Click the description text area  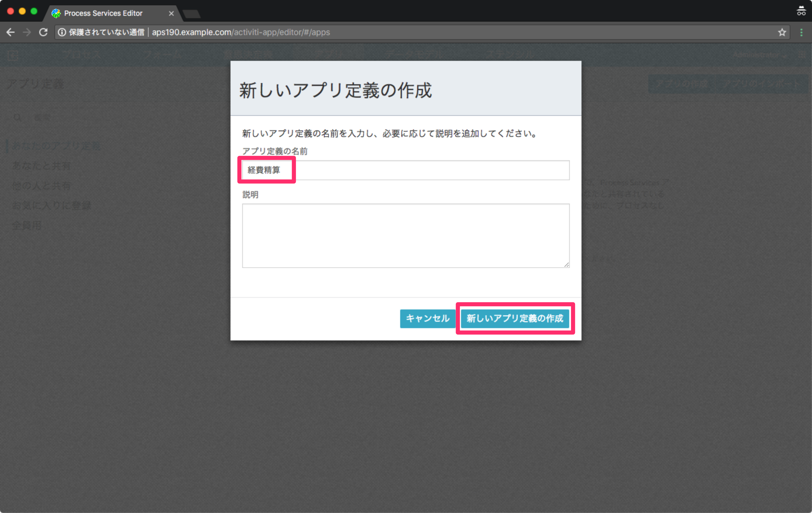[x=406, y=235]
